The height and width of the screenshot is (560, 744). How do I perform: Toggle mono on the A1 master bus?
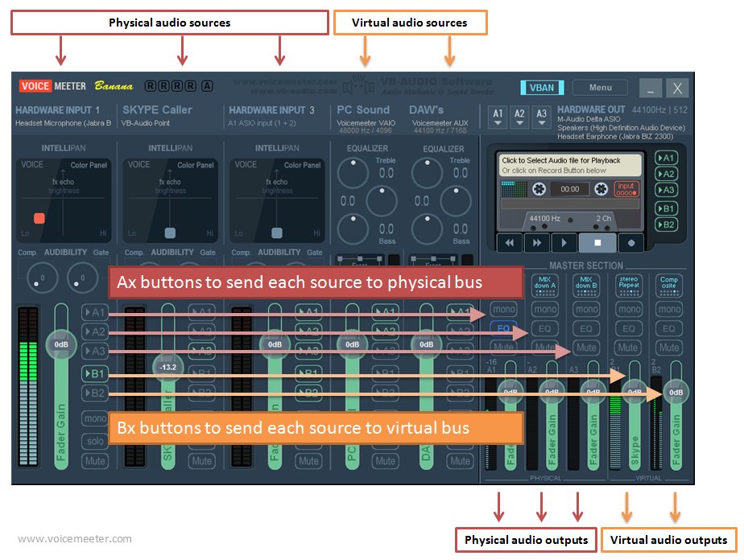click(x=504, y=309)
